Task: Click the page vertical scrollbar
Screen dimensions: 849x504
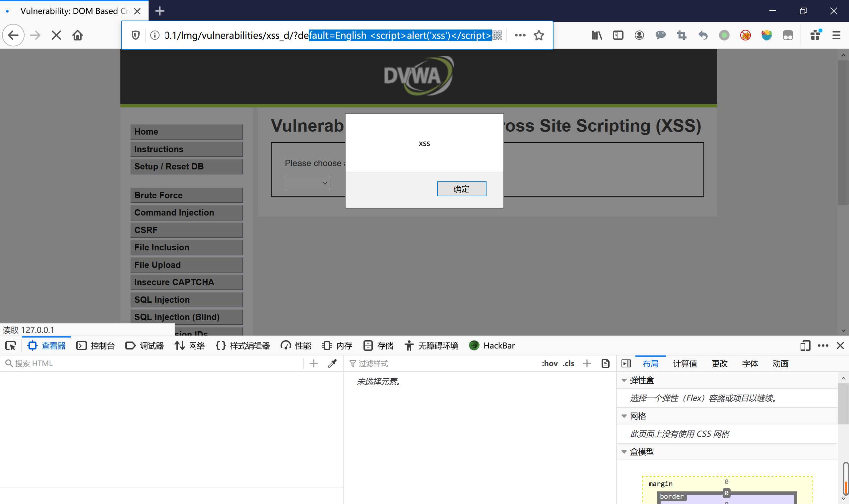Action: (x=843, y=132)
